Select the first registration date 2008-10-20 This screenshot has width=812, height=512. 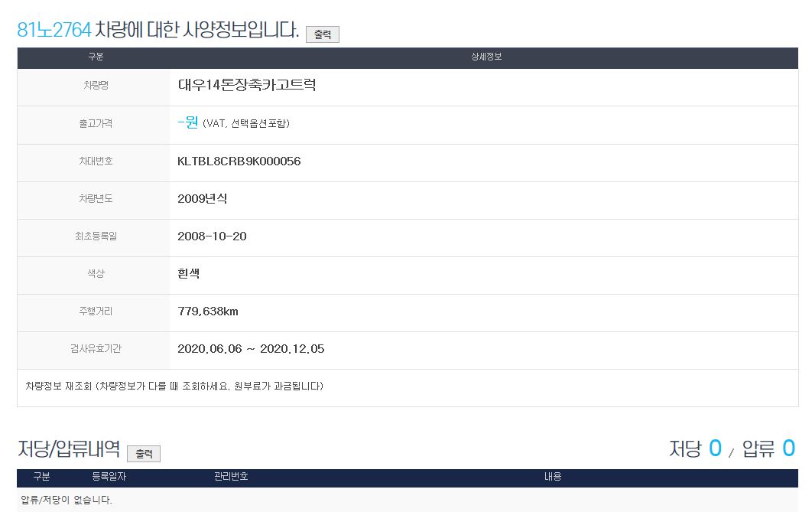click(212, 236)
